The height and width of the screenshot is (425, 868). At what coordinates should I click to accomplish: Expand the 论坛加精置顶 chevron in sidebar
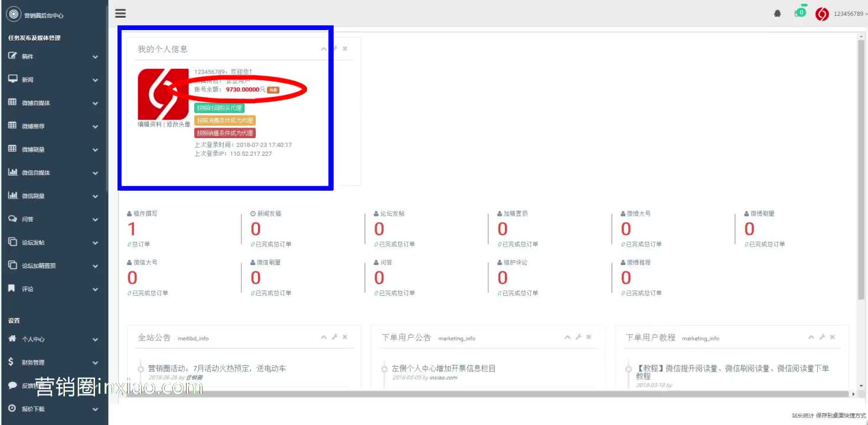pos(95,266)
